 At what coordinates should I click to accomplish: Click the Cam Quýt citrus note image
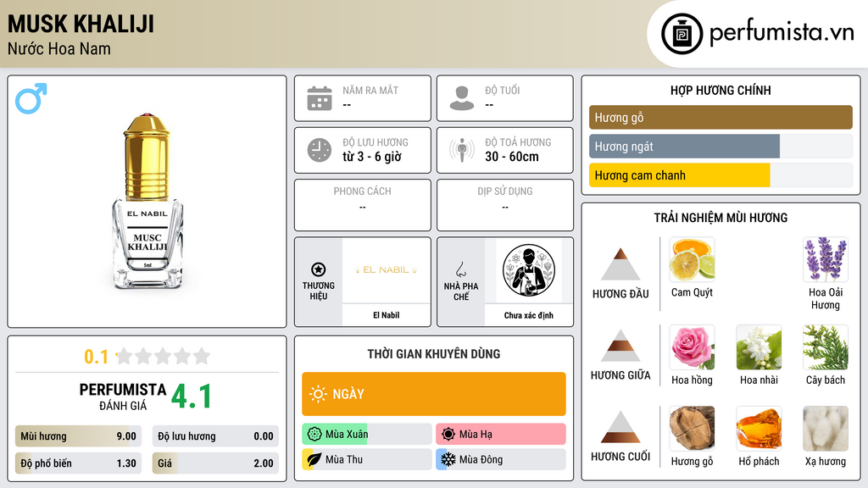click(x=692, y=259)
